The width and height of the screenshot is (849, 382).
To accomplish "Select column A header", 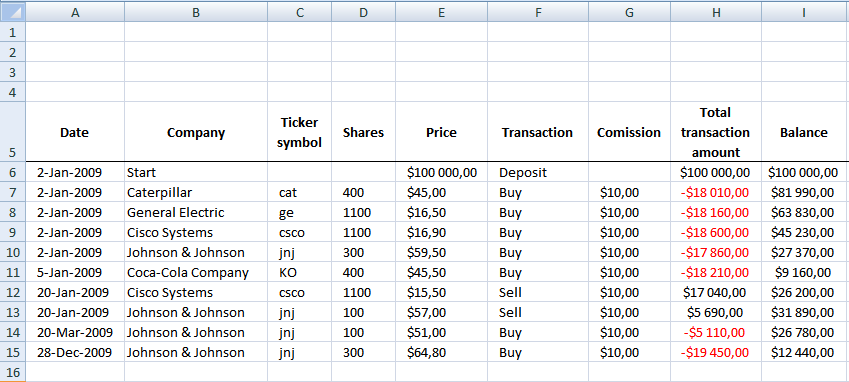I will coord(75,12).
